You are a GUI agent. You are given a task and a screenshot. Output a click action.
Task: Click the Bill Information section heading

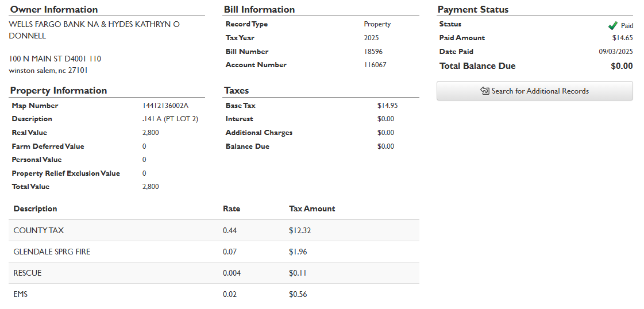pos(259,9)
